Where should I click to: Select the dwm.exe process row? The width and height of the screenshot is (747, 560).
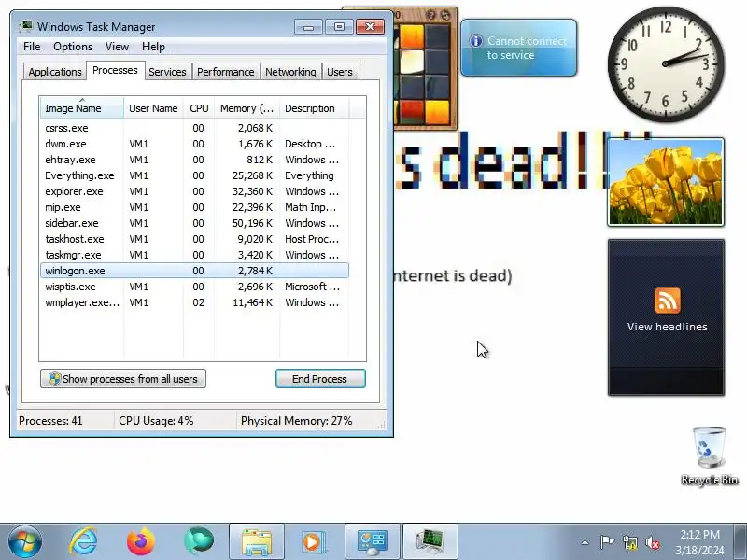tap(194, 144)
